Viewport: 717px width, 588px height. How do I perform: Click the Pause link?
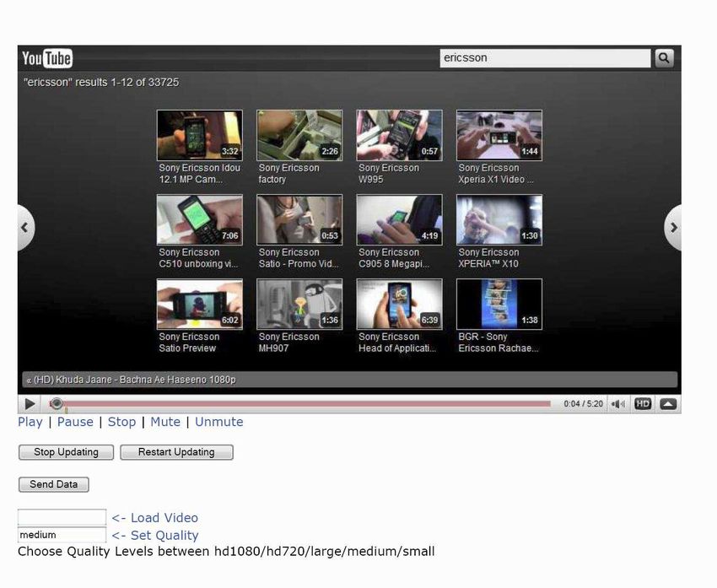75,422
